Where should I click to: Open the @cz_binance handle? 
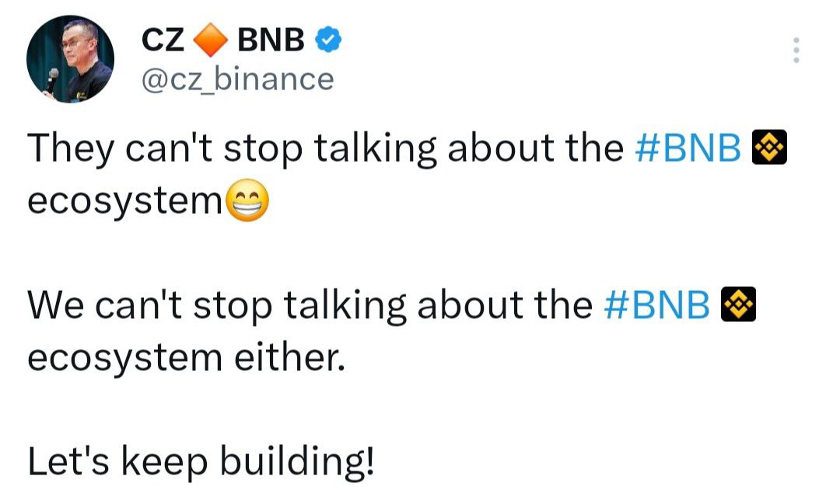236,79
